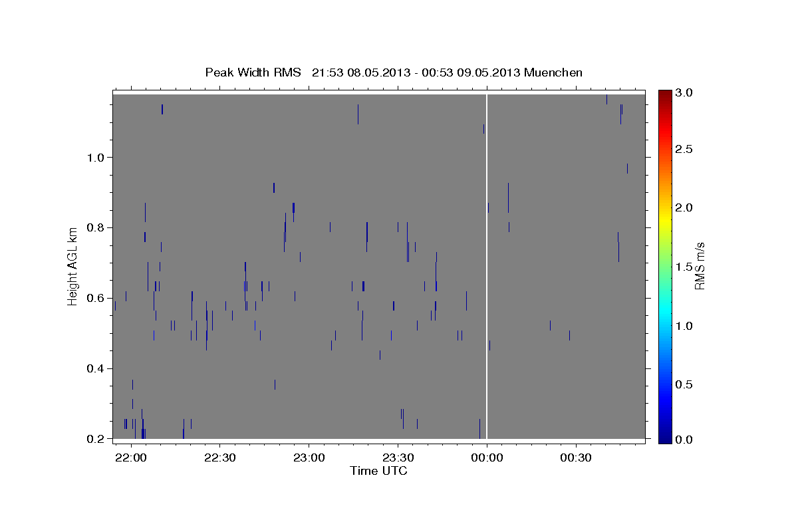Viewport: 798px width, 532px height.
Task: Click the 22:30 time tick label
Action: [219, 458]
